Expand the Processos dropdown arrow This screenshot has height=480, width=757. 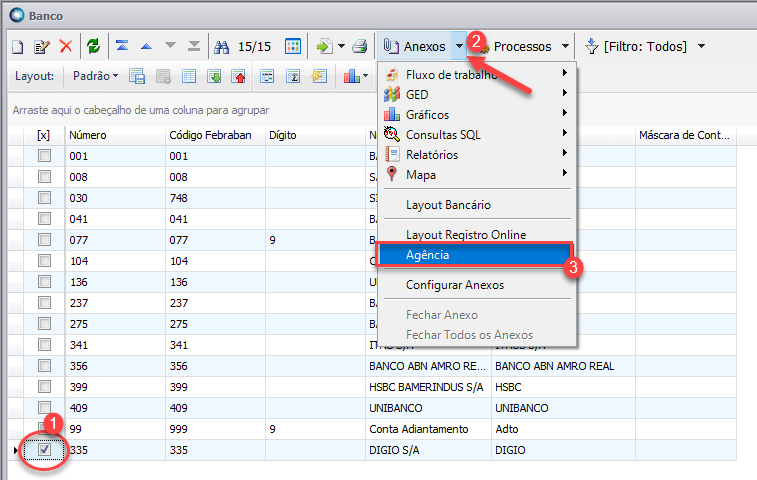pos(565,46)
